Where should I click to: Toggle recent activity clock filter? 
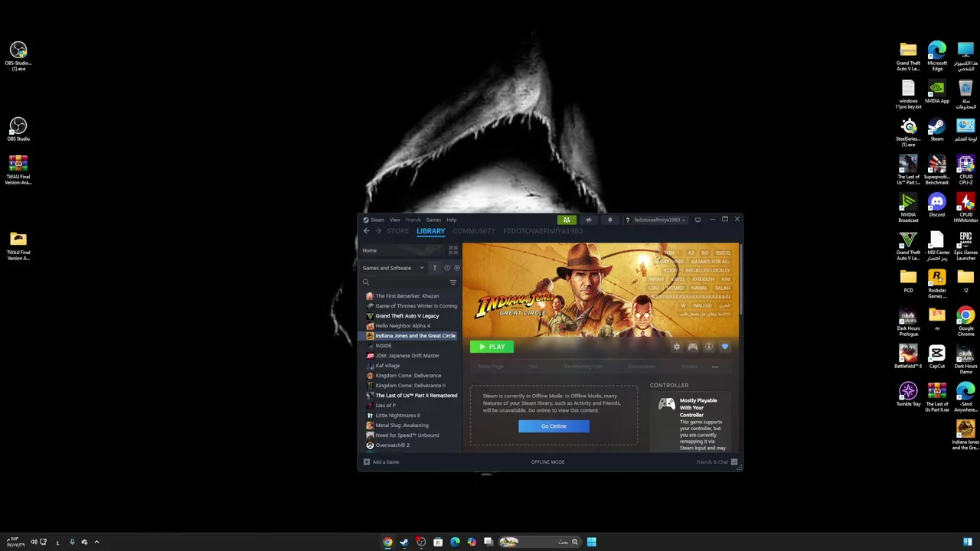click(447, 268)
